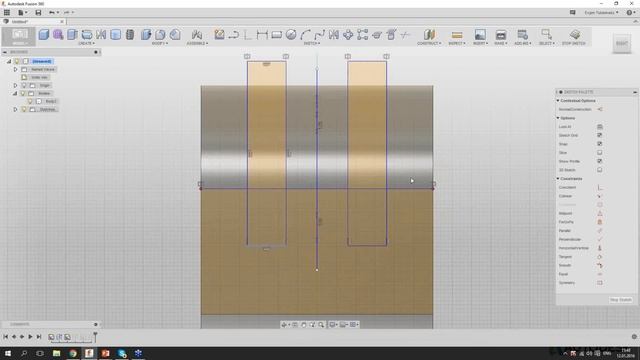The width and height of the screenshot is (640, 360).
Task: Click the RIGHT face of the view cube
Action: (622, 43)
